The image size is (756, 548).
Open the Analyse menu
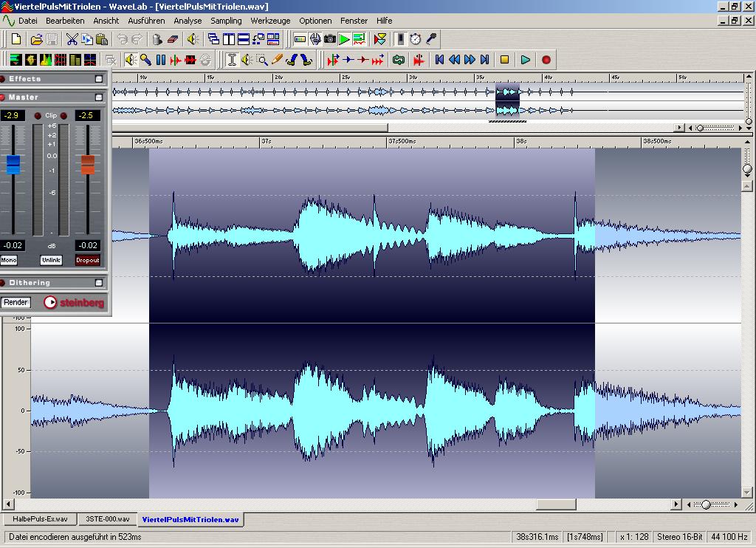[188, 21]
